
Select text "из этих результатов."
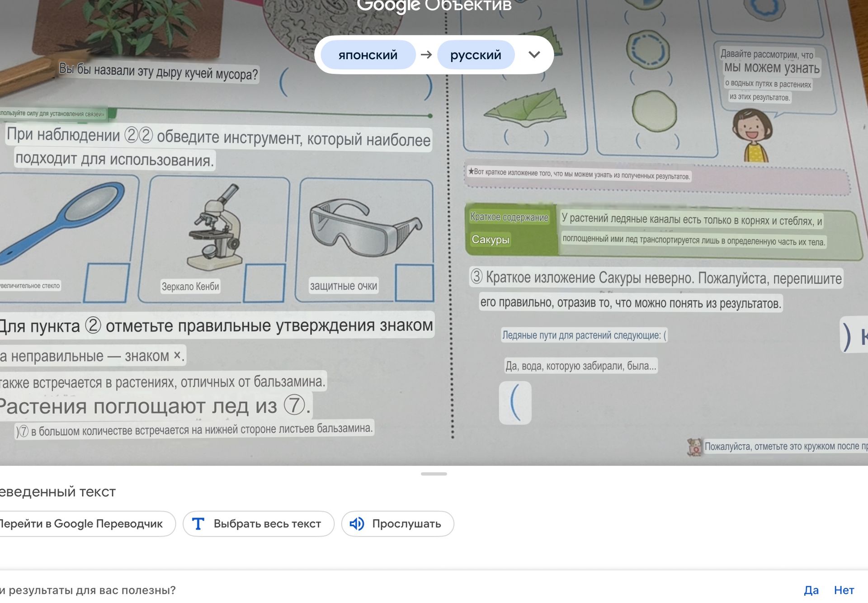click(x=759, y=97)
